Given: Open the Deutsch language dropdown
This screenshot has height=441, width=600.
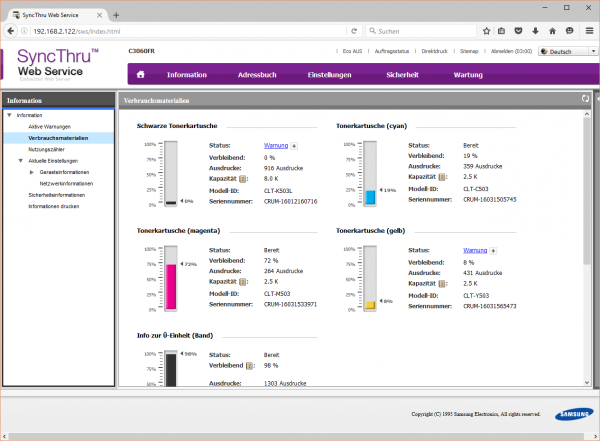Looking at the screenshot, I should (565, 51).
